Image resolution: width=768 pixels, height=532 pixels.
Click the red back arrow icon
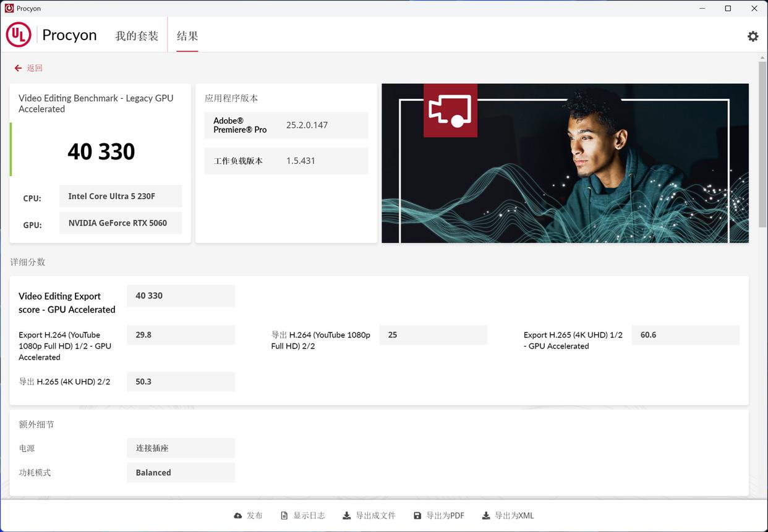coord(18,68)
